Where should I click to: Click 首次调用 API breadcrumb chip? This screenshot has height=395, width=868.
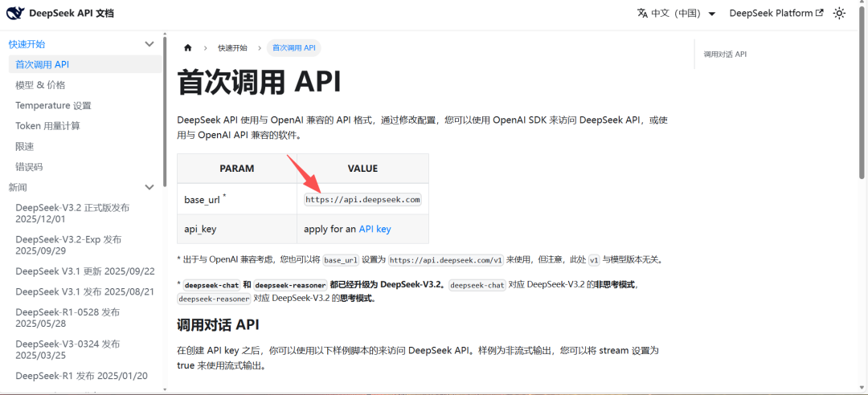coord(294,48)
